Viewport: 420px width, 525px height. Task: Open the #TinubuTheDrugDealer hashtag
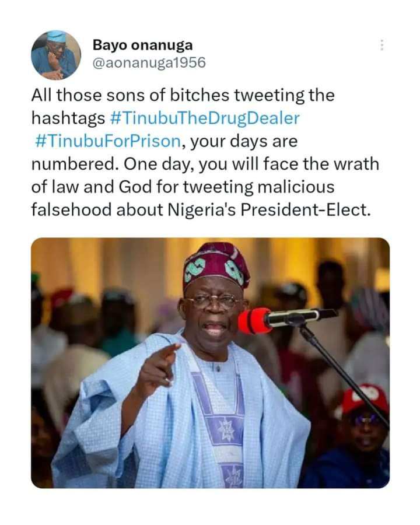204,118
